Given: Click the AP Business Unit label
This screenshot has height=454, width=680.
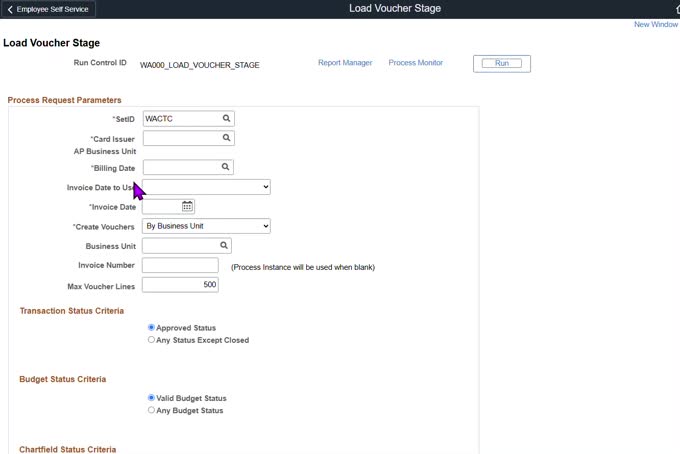Looking at the screenshot, I should pos(105,151).
